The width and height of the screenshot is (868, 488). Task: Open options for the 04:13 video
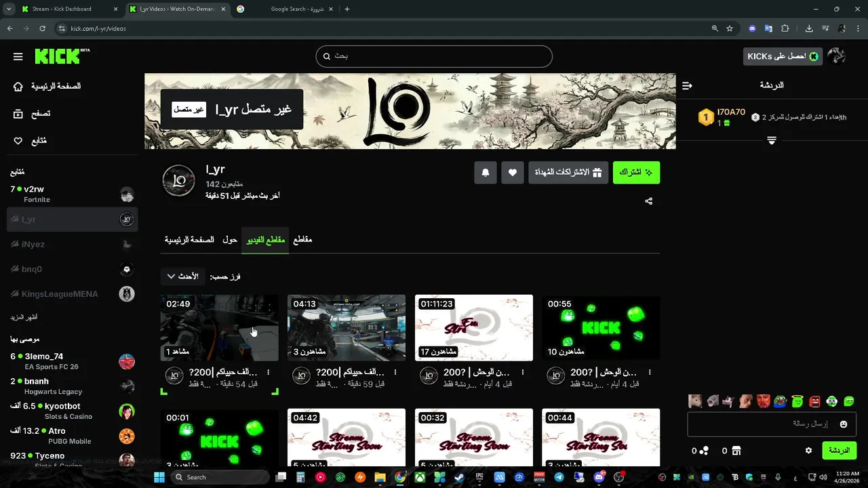tap(395, 373)
